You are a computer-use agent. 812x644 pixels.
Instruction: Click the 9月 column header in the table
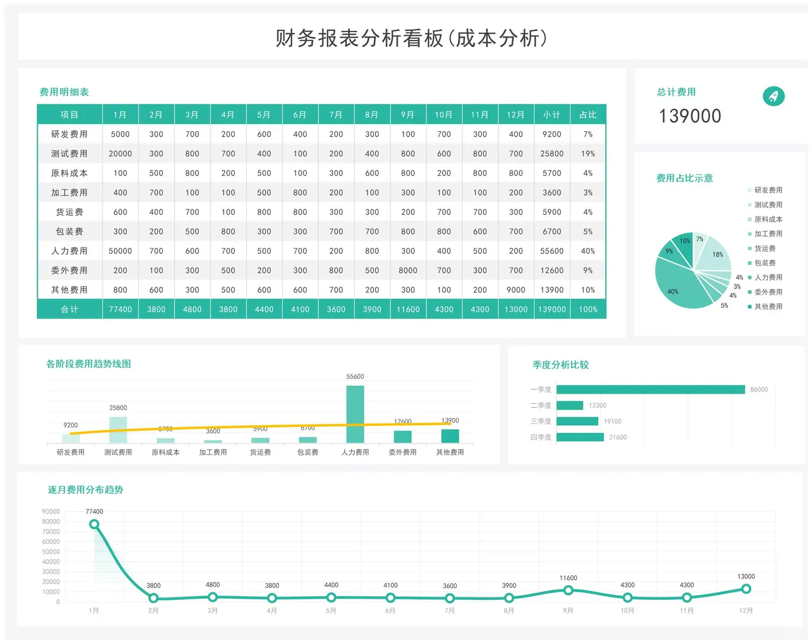point(408,114)
